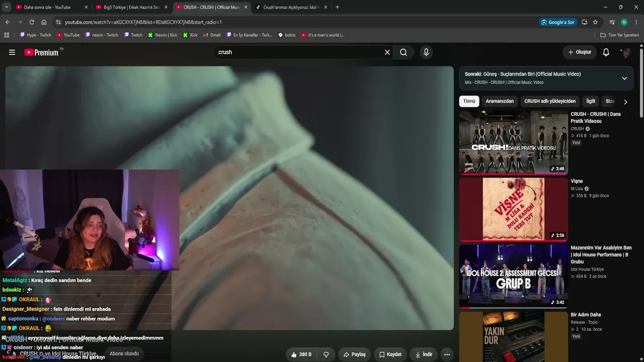The height and width of the screenshot is (362, 644).
Task: Open the Chrome three-dot menu
Action: tap(636, 22)
